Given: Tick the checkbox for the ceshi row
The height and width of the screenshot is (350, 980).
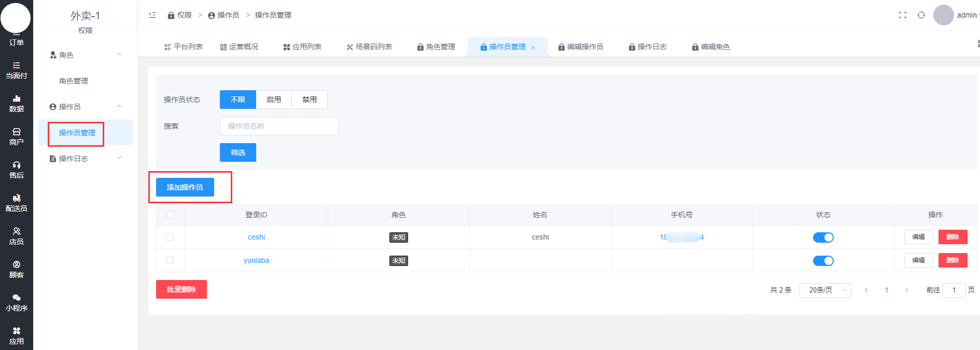Looking at the screenshot, I should (170, 237).
